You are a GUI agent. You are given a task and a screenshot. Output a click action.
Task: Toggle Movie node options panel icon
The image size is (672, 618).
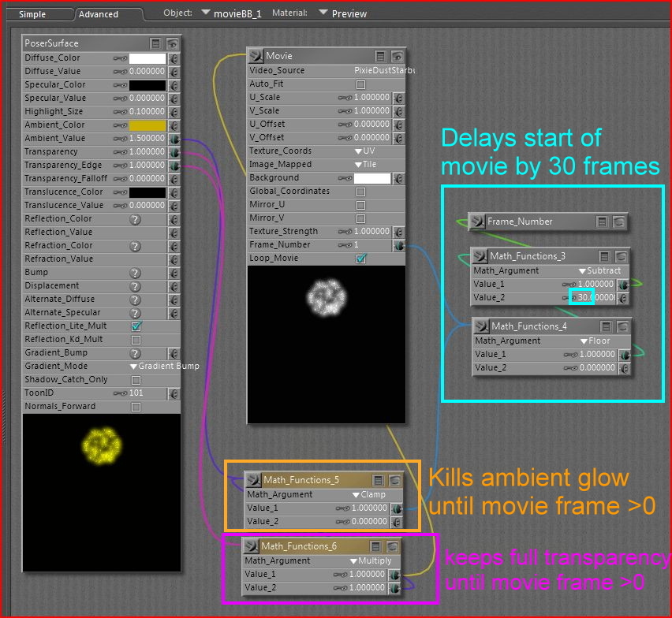(380, 56)
